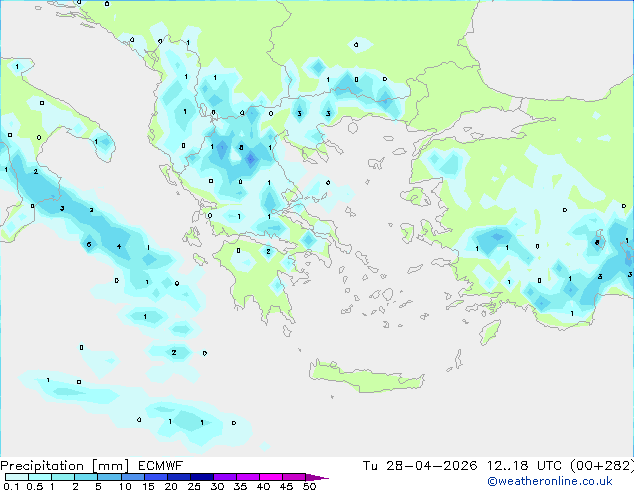Click the "0.1" legend scale label
The height and width of the screenshot is (490, 634).
click(x=11, y=486)
